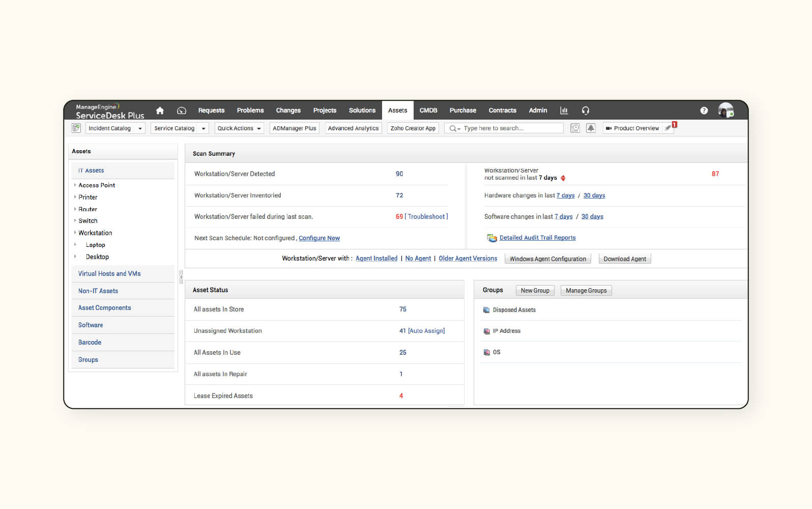Open the user profile avatar

point(726,110)
